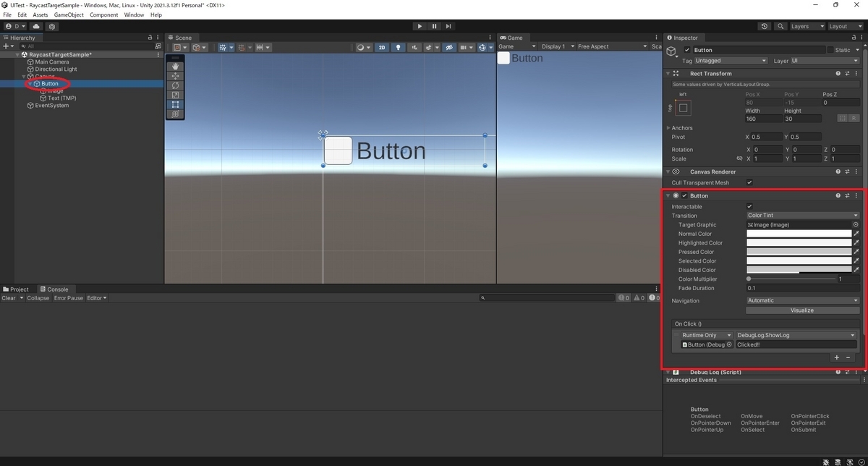Open the Assets menu
Screen dimensions: 868x466
click(41, 14)
